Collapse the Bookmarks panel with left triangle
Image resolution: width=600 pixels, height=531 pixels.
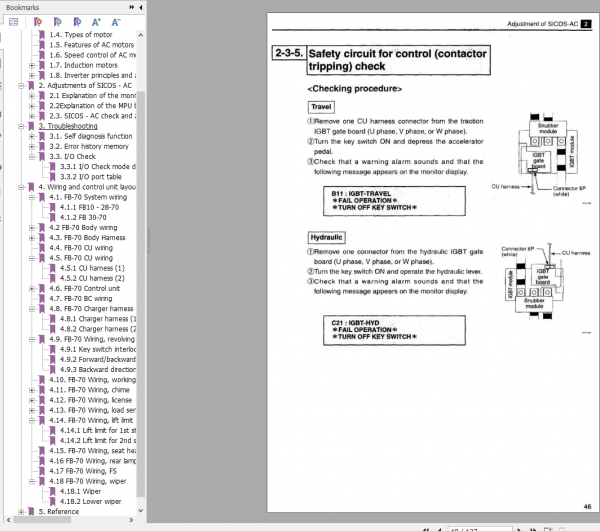(140, 7)
